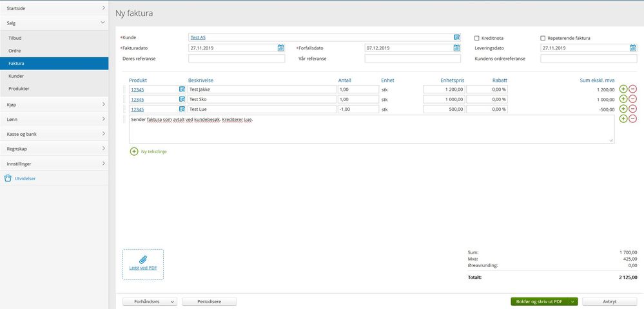Click the Ny tekstlinje plus icon
Viewport: 644px width, 309px height.
click(x=134, y=151)
